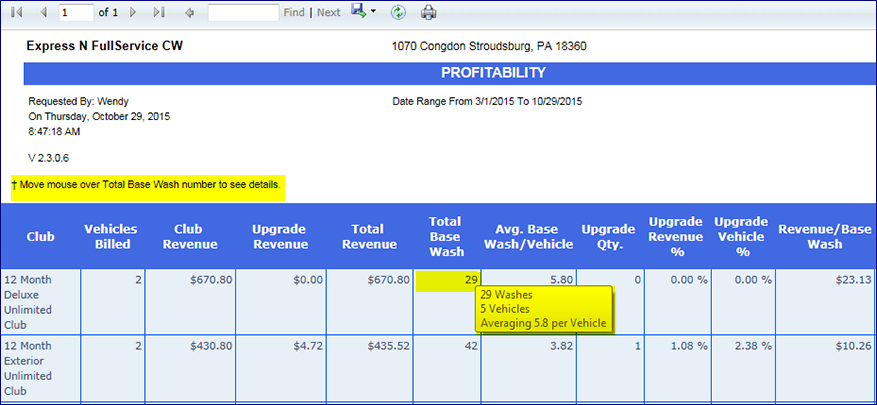
Task: Print the report using printer icon
Action: coord(428,13)
